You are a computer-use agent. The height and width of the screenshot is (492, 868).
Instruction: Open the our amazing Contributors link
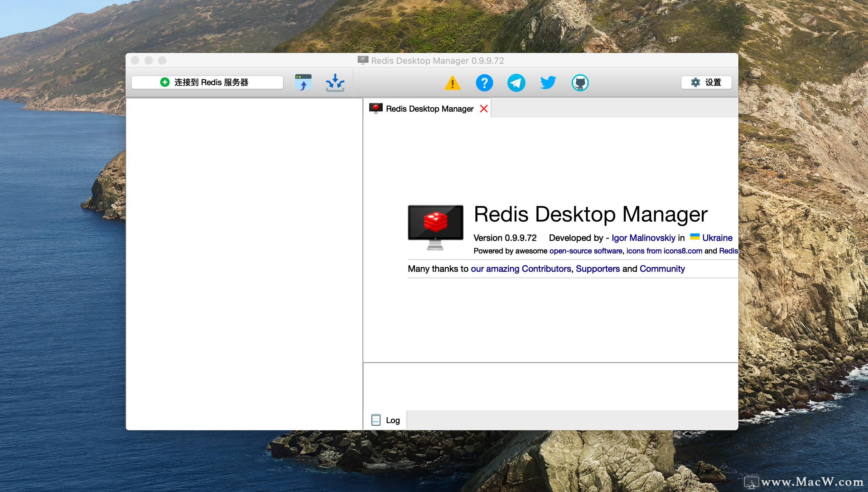521,269
